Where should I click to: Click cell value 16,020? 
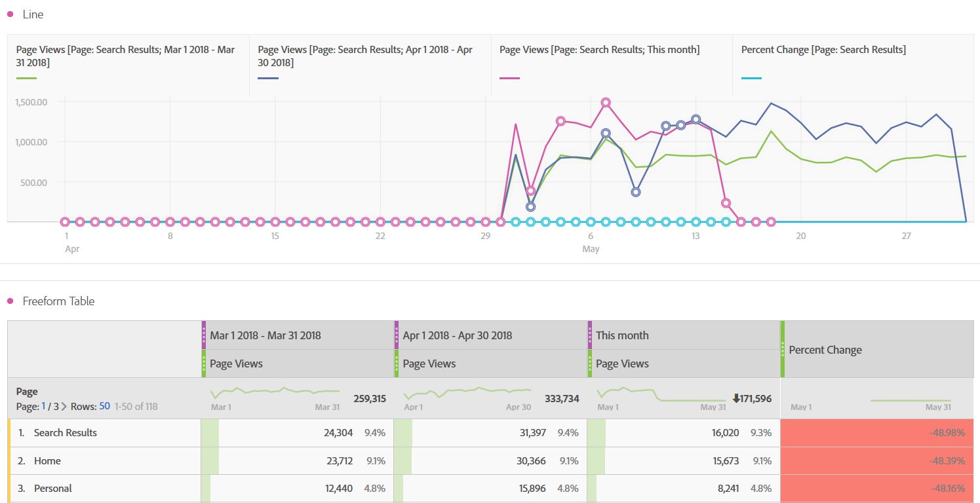click(726, 433)
